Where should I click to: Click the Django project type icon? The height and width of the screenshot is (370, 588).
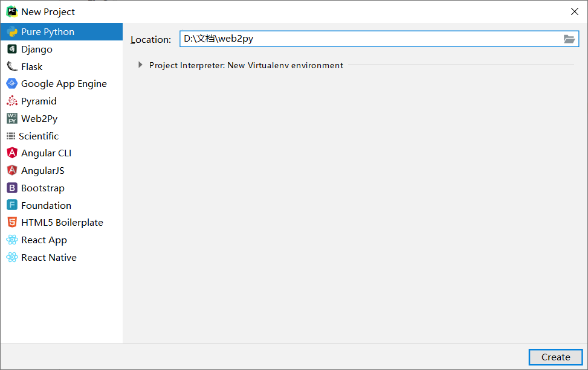click(12, 49)
